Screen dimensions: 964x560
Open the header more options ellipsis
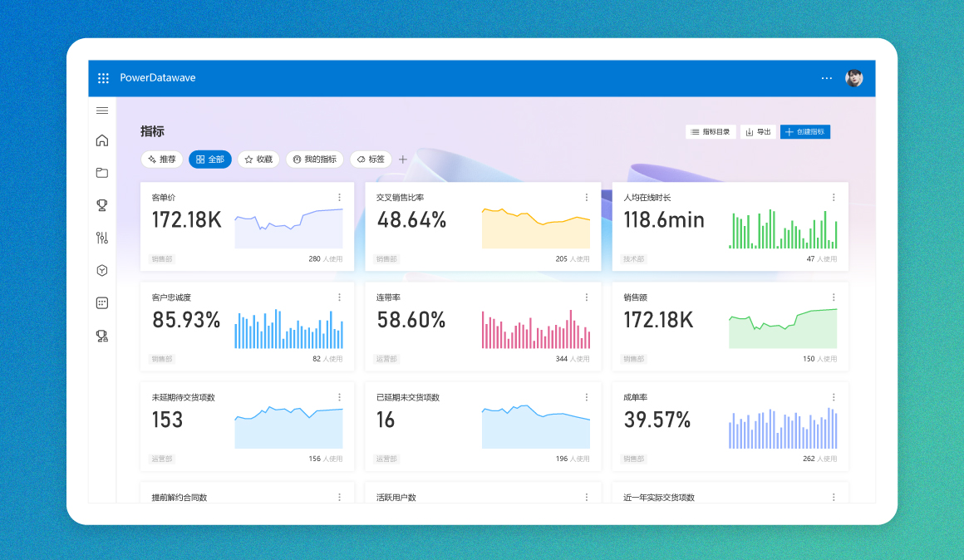tap(826, 78)
